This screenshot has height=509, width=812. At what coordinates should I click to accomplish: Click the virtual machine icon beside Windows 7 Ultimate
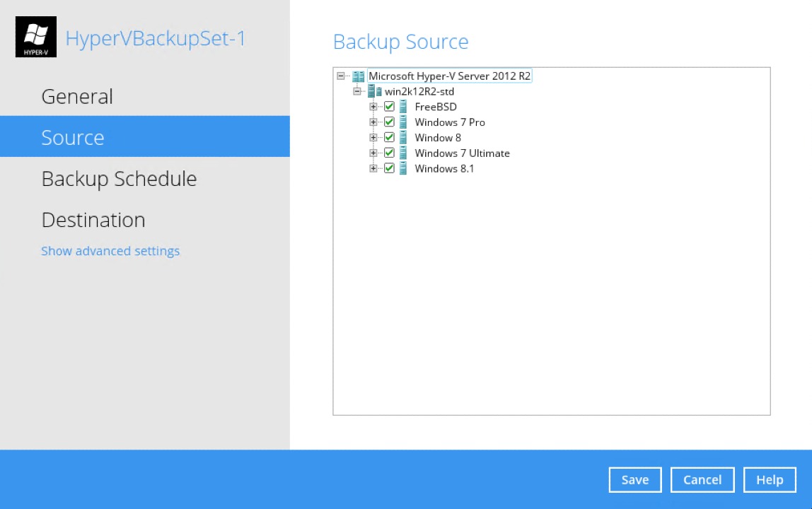pyautogui.click(x=403, y=153)
